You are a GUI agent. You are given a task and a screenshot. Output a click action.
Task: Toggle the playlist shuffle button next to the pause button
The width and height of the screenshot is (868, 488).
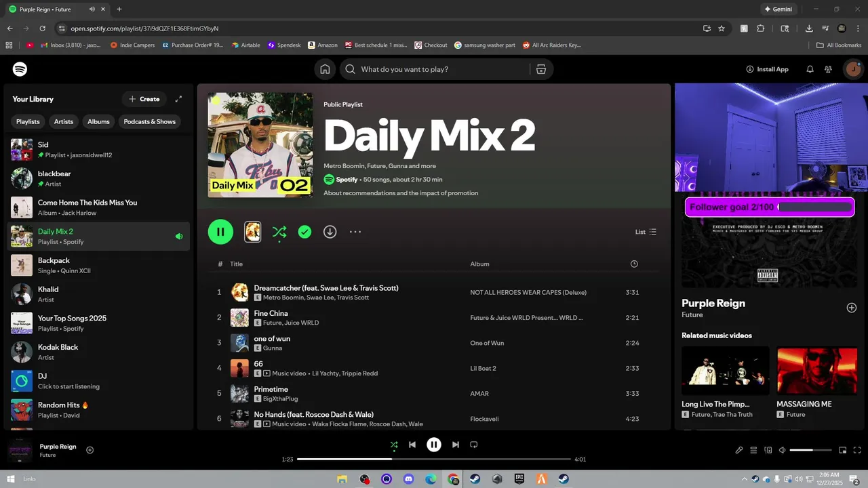point(279,232)
